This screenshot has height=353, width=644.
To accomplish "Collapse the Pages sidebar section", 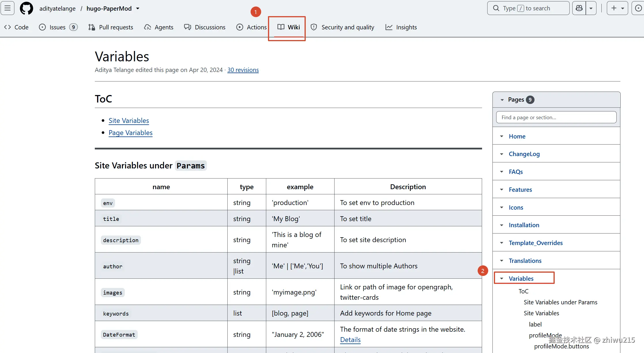I will coord(502,100).
